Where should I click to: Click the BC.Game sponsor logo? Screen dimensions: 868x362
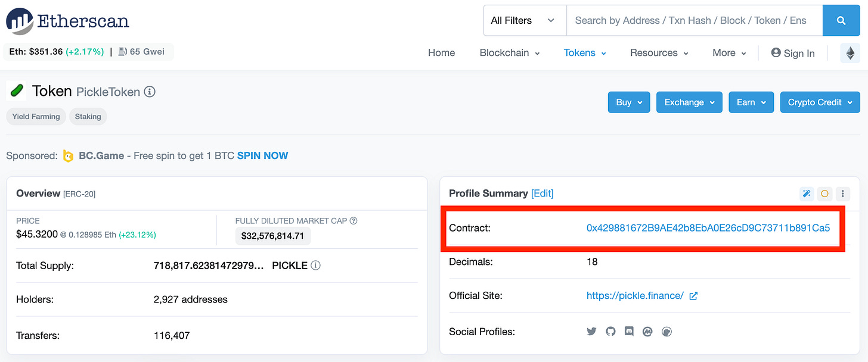[x=69, y=156]
